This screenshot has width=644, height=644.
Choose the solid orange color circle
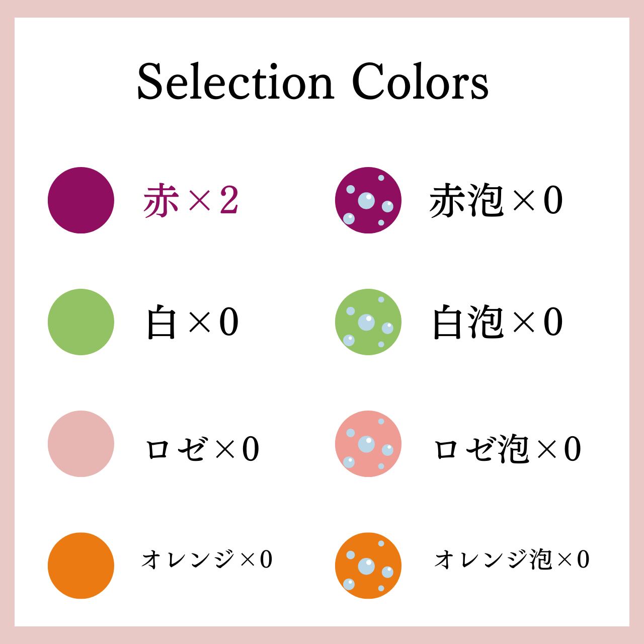pyautogui.click(x=81, y=566)
